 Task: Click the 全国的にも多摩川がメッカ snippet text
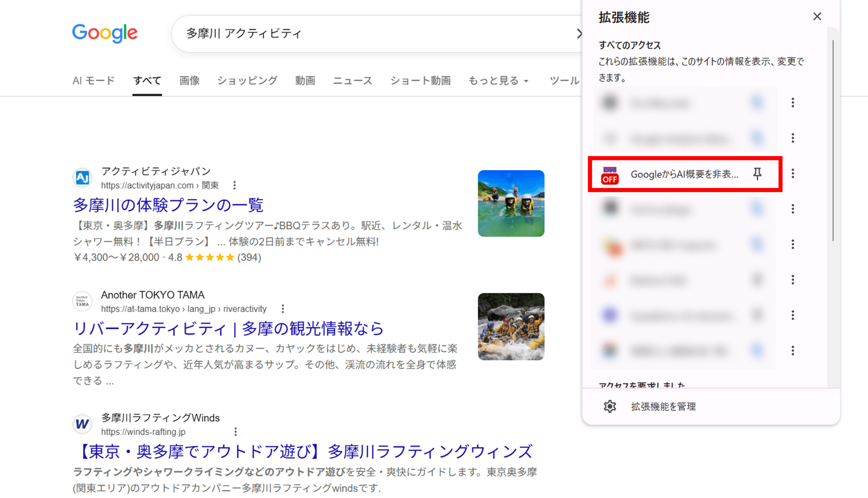click(265, 364)
